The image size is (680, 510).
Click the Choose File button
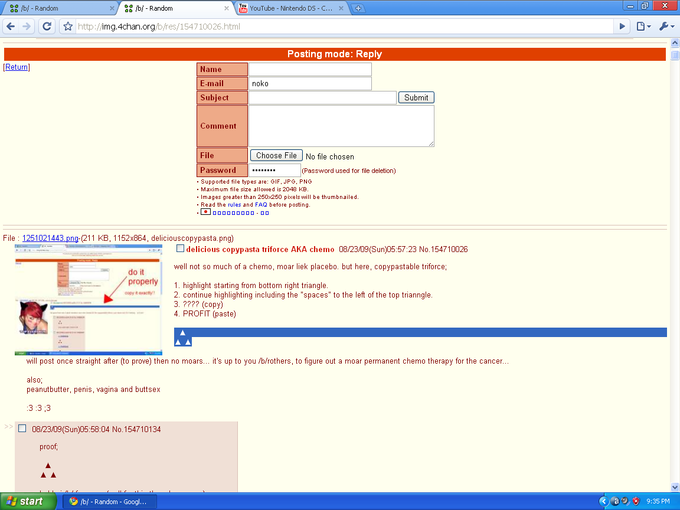pyautogui.click(x=276, y=155)
